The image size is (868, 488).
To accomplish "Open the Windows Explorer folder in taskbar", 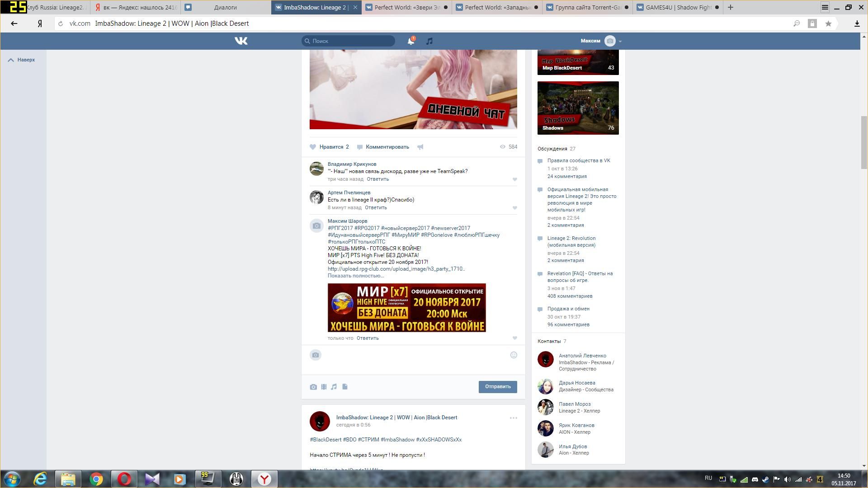I will (68, 479).
